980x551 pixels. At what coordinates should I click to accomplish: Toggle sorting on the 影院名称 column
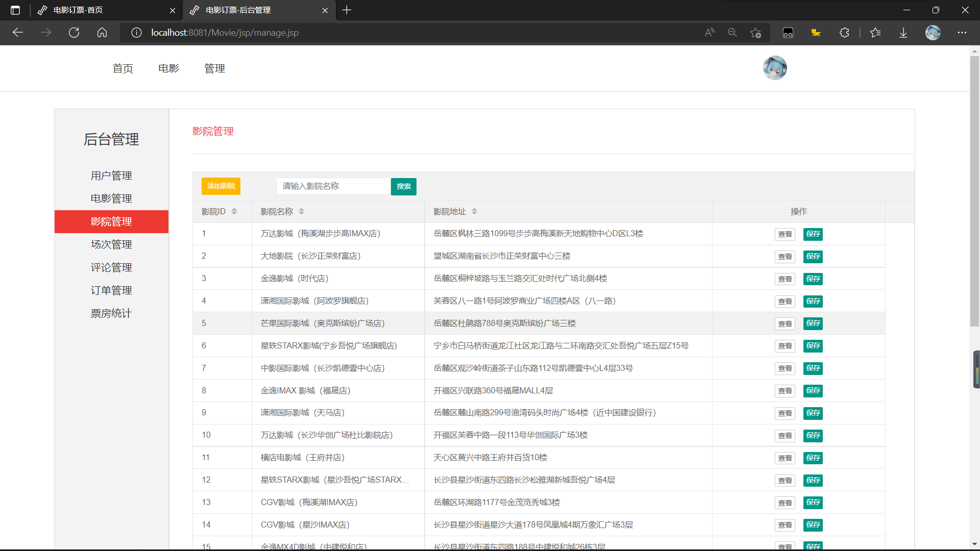pyautogui.click(x=301, y=211)
